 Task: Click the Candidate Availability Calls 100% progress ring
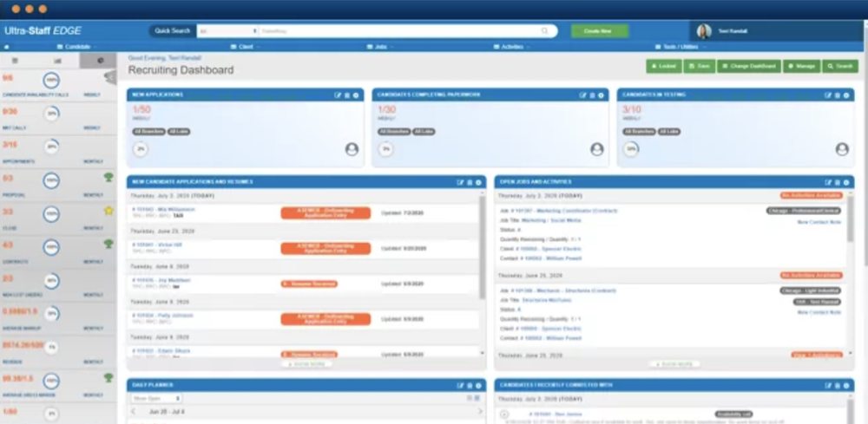[51, 80]
